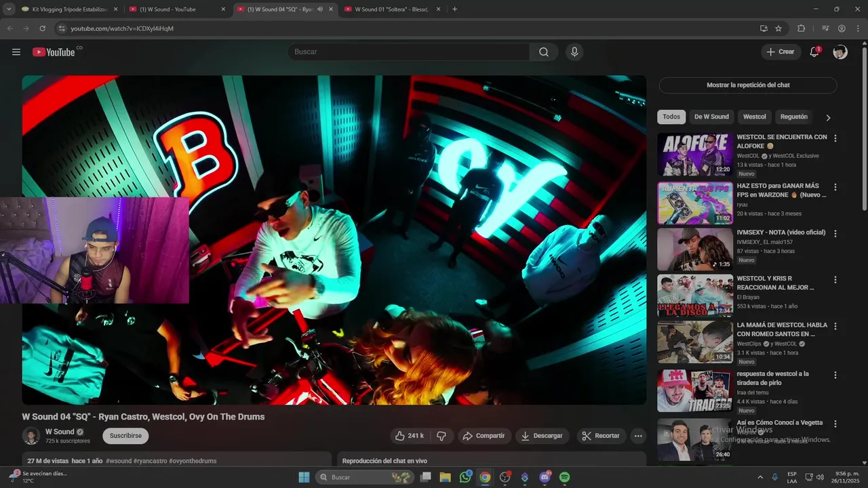This screenshot has height=488, width=868.
Task: Click the #wsound hashtag link
Action: pyautogui.click(x=119, y=461)
